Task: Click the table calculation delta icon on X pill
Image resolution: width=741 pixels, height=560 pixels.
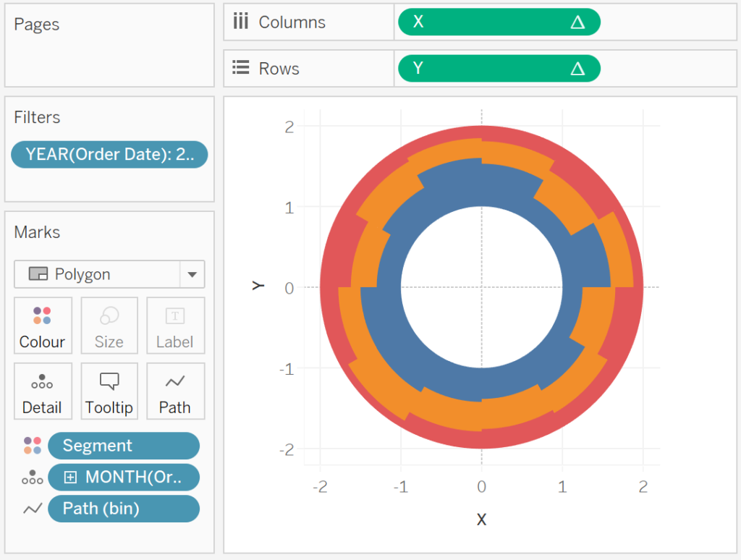Action: click(577, 22)
